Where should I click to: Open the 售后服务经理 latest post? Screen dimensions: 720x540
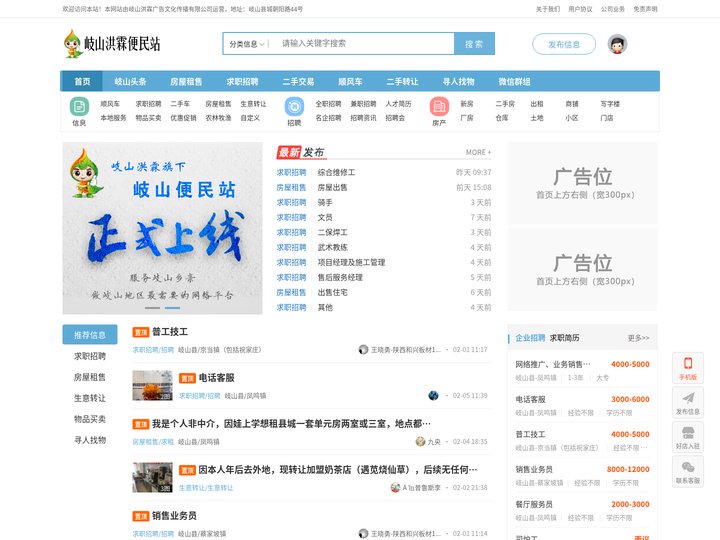340,277
